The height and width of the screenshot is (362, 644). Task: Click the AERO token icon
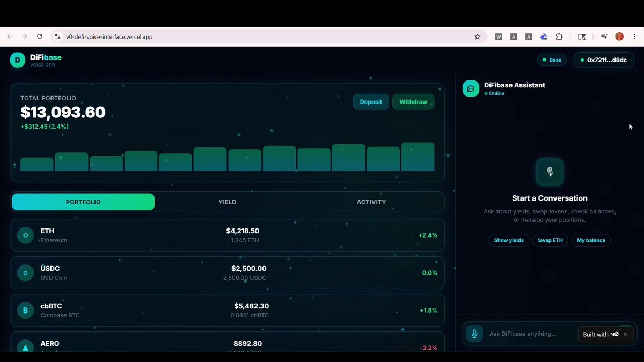(25, 346)
